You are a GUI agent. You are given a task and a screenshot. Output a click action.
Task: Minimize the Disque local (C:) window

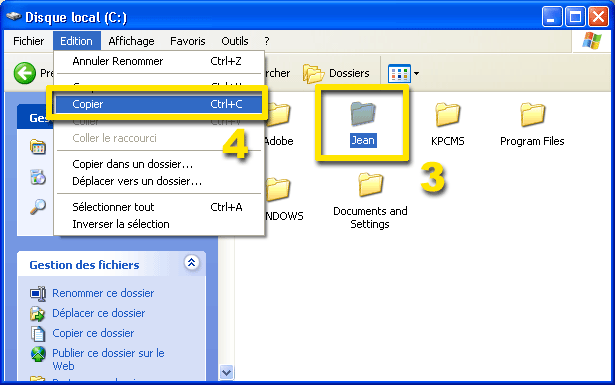pos(551,17)
